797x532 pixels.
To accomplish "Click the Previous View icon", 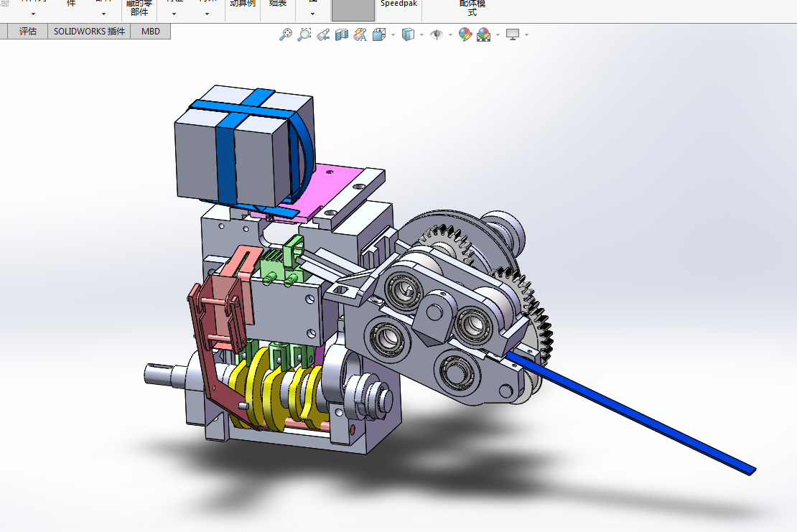I will pyautogui.click(x=323, y=34).
